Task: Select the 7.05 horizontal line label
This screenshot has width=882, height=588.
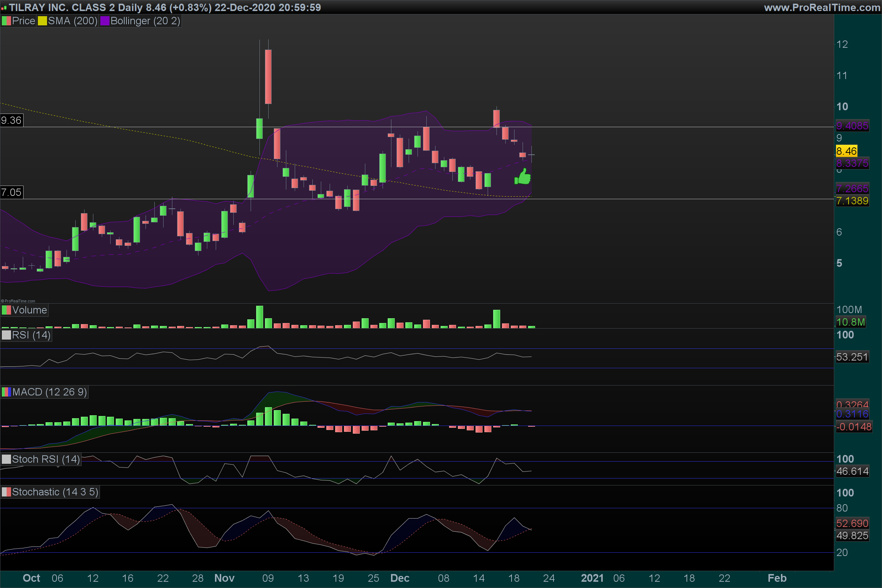Action: pos(11,192)
